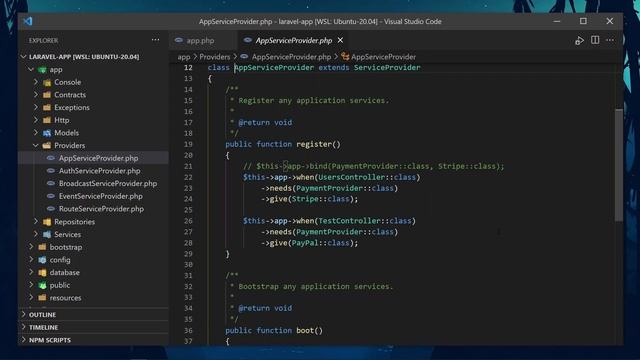Click the breadcrumb class symbol icon
The width and height of the screenshot is (640, 360).
click(x=345, y=57)
